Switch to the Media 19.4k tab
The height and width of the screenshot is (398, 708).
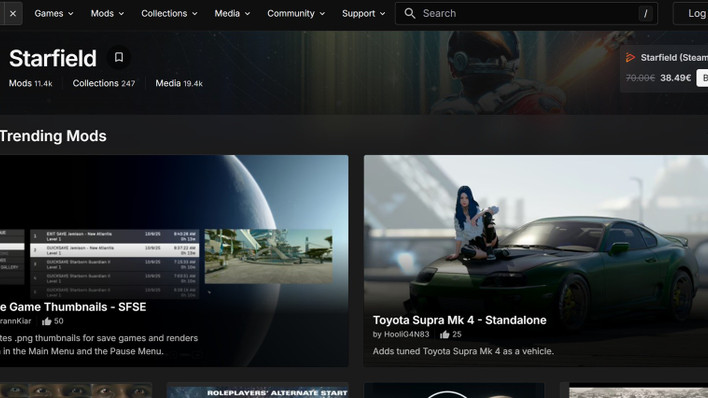click(x=179, y=83)
